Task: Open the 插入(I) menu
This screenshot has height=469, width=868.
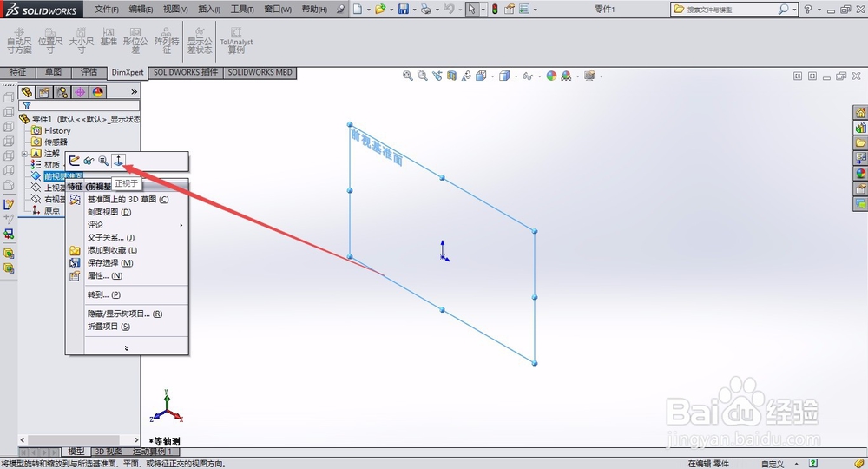Action: [x=208, y=9]
